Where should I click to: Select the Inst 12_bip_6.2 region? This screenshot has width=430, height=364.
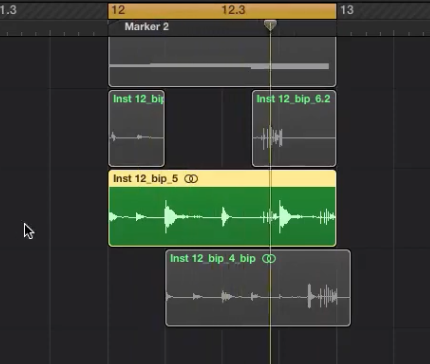coord(294,128)
